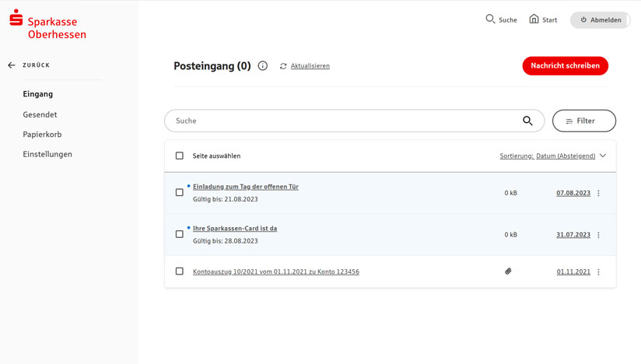Click the text Gültig bis: 21.08.2023

coord(226,199)
